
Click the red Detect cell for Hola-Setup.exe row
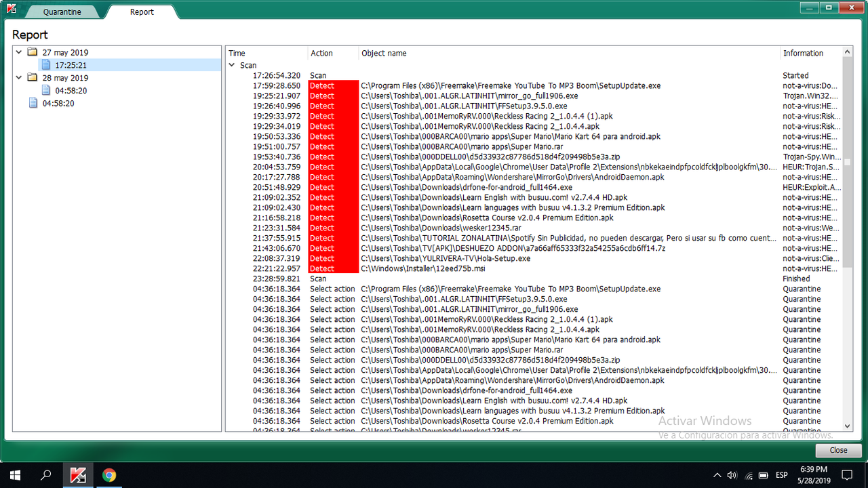pyautogui.click(x=333, y=258)
